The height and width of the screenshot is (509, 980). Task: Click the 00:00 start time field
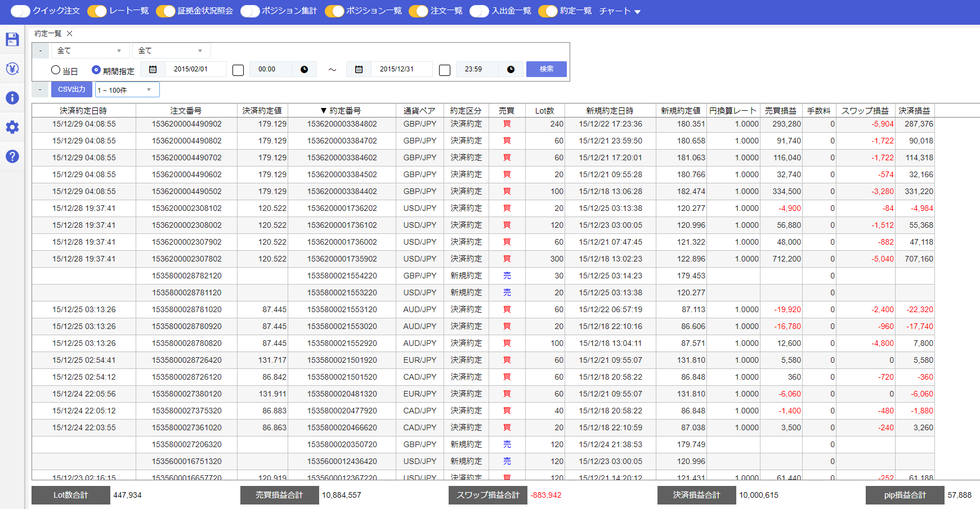click(x=271, y=69)
